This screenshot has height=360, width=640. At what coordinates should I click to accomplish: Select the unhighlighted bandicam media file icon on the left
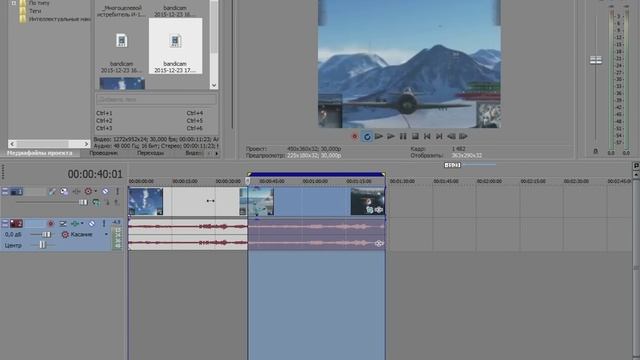121,41
